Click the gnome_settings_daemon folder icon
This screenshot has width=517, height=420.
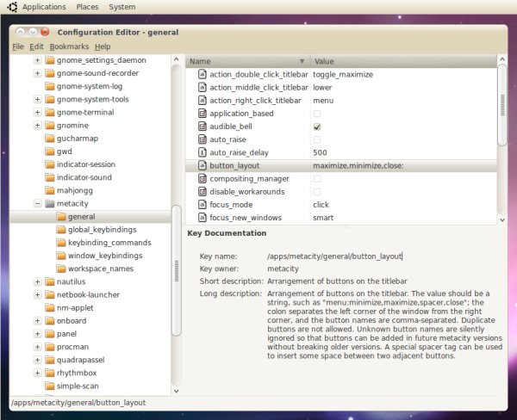[x=50, y=60]
